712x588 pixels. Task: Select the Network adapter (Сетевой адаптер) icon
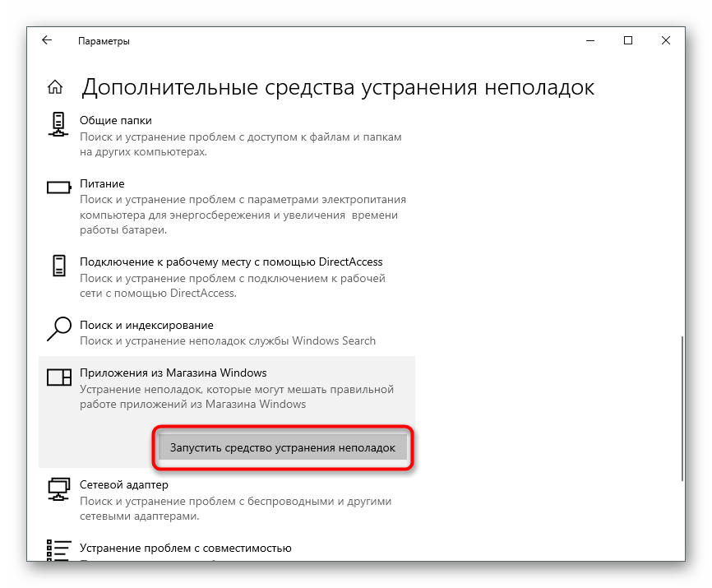(59, 489)
